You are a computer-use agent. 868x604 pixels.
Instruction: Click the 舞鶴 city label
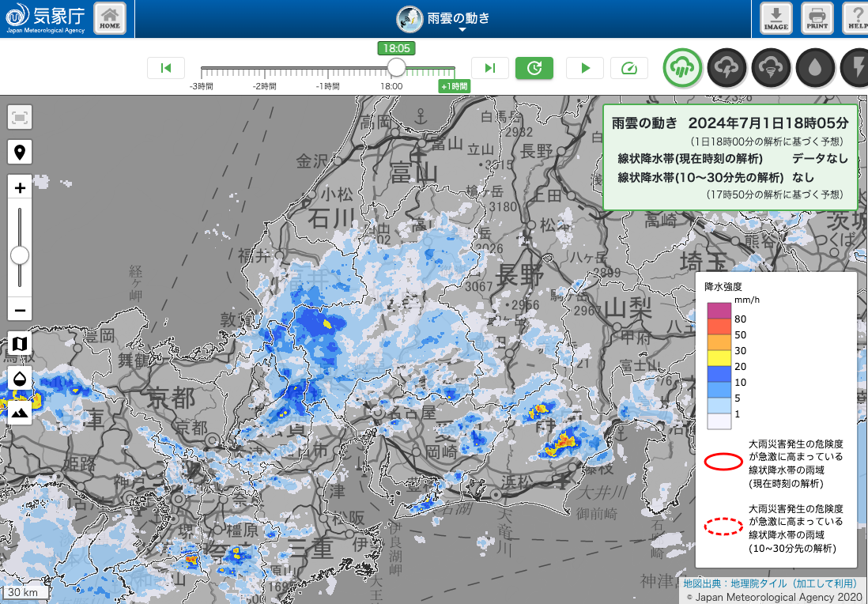(134, 361)
